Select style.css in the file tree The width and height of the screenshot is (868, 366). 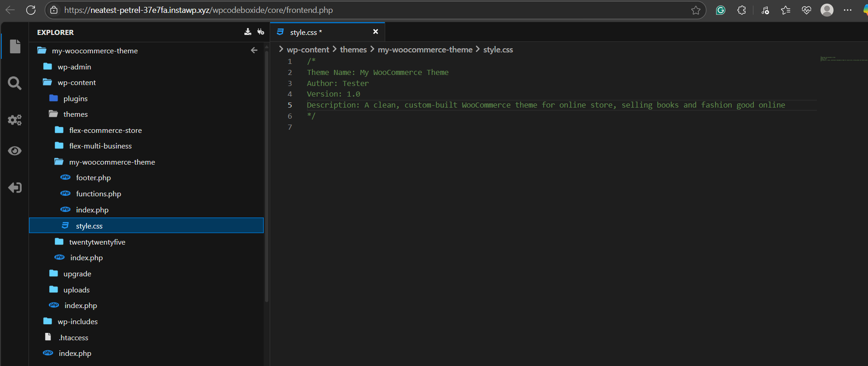[x=146, y=225]
